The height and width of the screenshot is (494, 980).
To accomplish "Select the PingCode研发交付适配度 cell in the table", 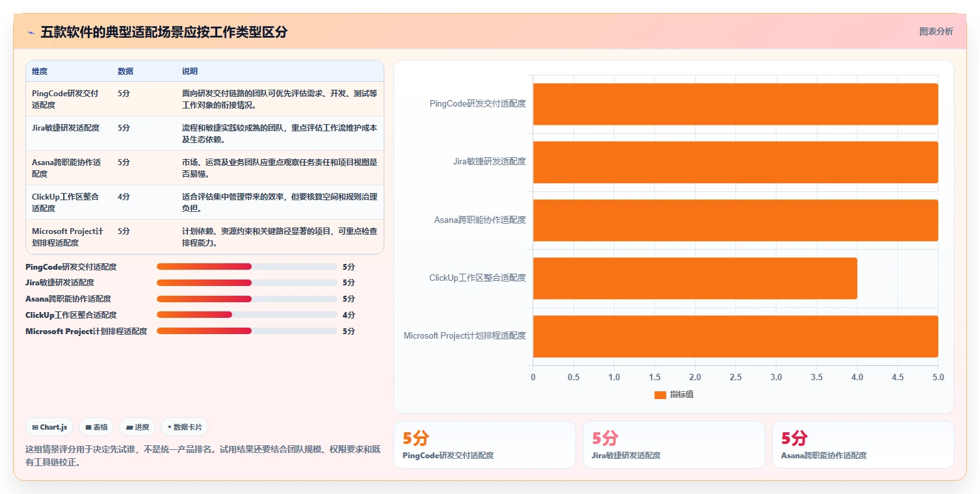I will click(x=68, y=99).
